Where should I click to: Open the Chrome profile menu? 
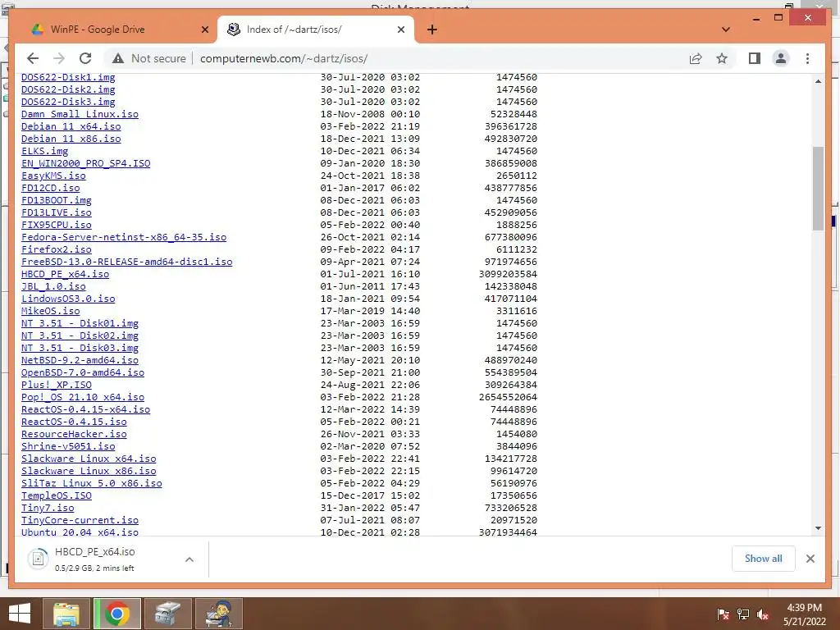click(781, 58)
